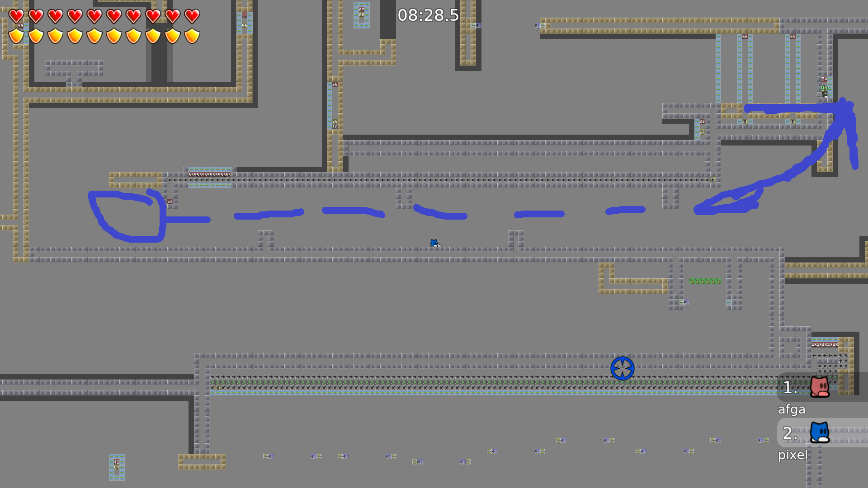The height and width of the screenshot is (488, 868).
Task: Select rank 2 spectator entry
Action: pos(790,433)
